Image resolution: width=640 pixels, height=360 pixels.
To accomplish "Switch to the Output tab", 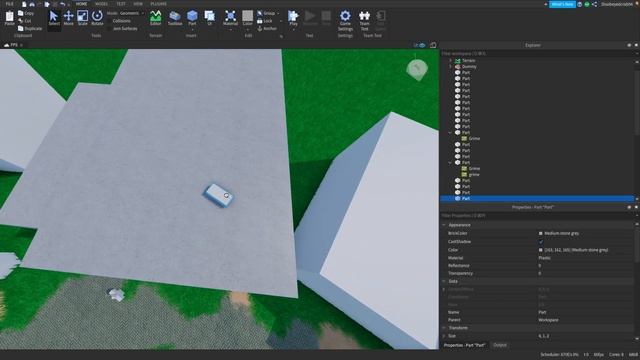I will (x=500, y=345).
